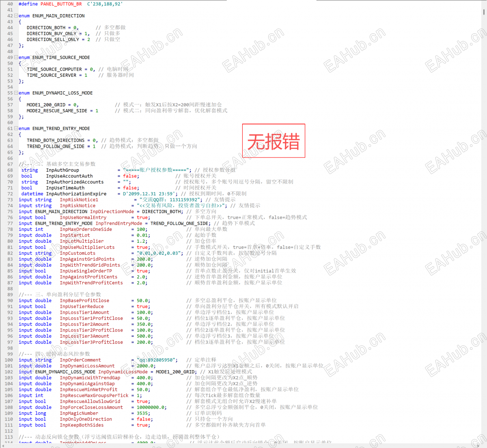Place cursor on DIRECTION_BUY_ONLY enum member
Image resolution: width=487 pixels, height=448 pixels.
(52, 34)
